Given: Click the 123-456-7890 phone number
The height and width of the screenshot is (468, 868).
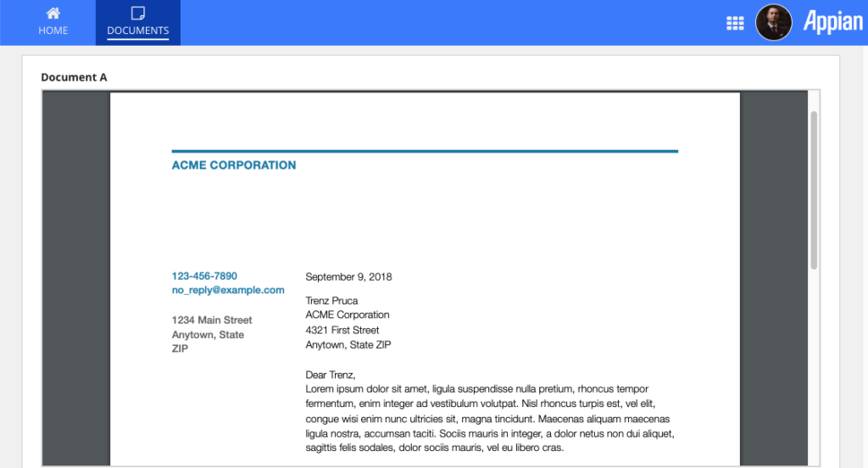Looking at the screenshot, I should tap(204, 276).
